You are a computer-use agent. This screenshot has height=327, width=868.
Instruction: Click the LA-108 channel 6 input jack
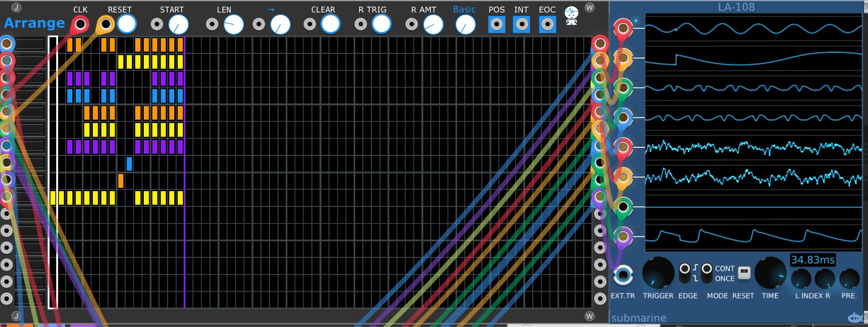623,177
